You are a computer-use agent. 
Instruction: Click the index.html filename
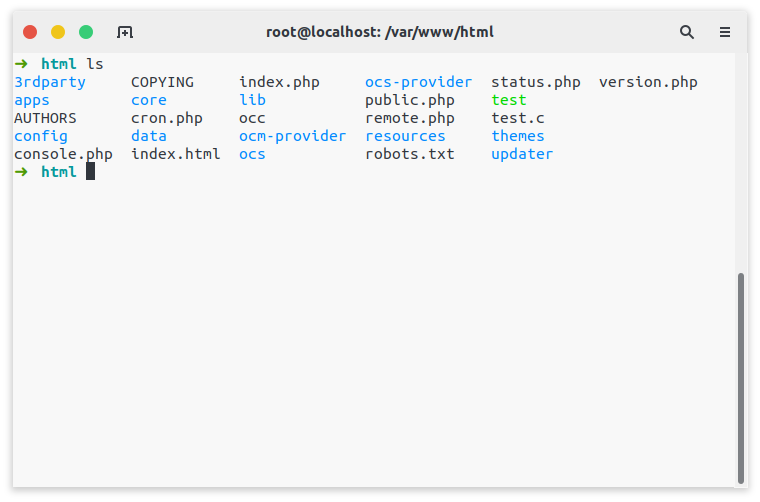(x=175, y=154)
